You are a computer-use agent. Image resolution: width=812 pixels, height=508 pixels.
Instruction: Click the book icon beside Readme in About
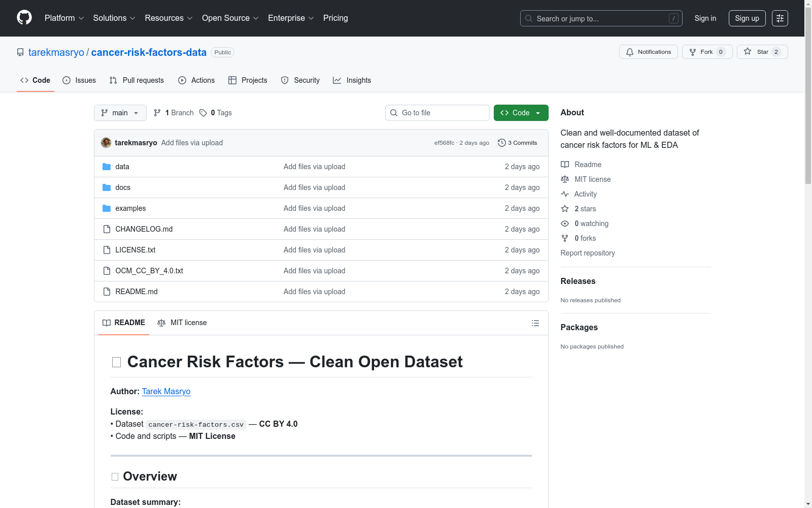565,165
